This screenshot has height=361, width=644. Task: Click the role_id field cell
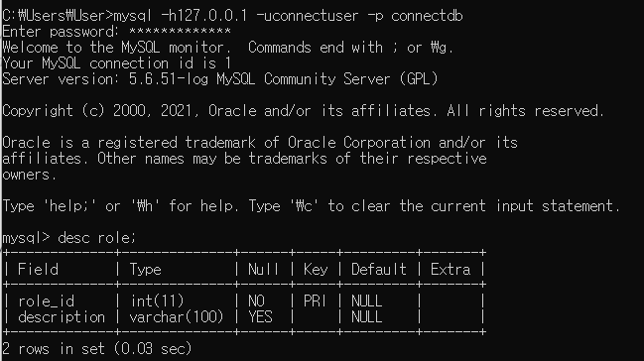point(46,301)
